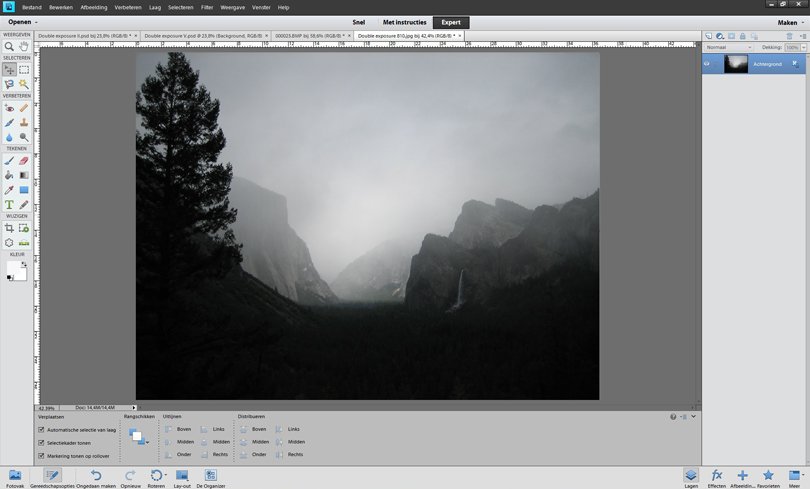Viewport: 810px width, 489px height.
Task: Select the Eyedropper color picker tool
Action: point(9,190)
